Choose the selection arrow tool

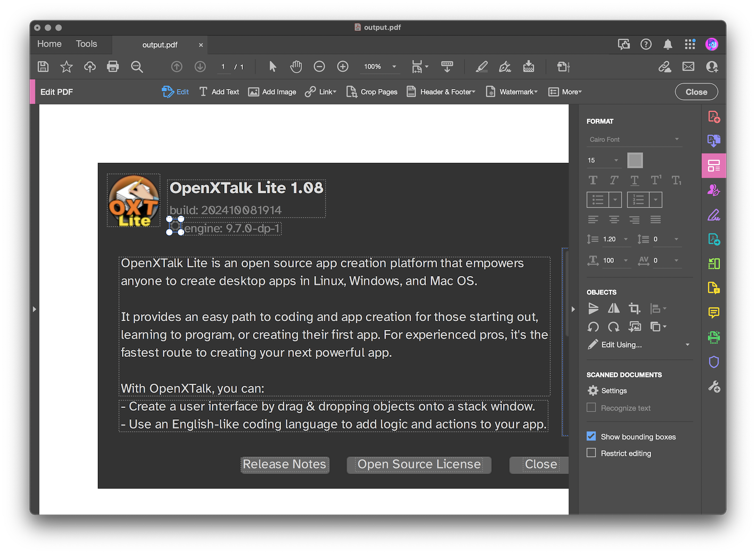pyautogui.click(x=273, y=67)
